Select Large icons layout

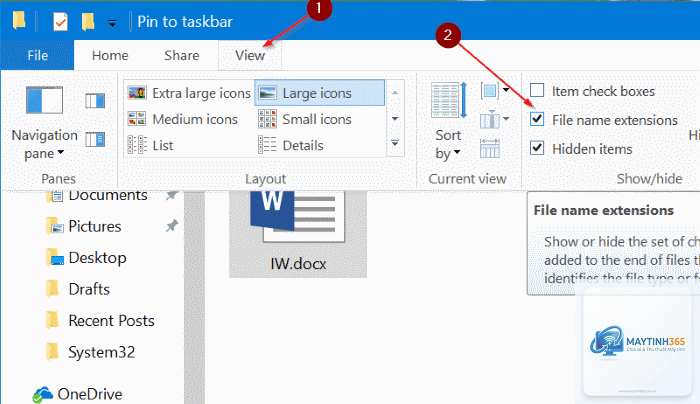point(320,93)
